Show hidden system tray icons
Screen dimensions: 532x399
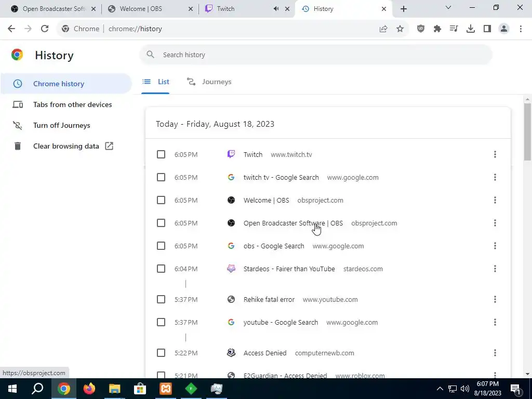pyautogui.click(x=440, y=389)
